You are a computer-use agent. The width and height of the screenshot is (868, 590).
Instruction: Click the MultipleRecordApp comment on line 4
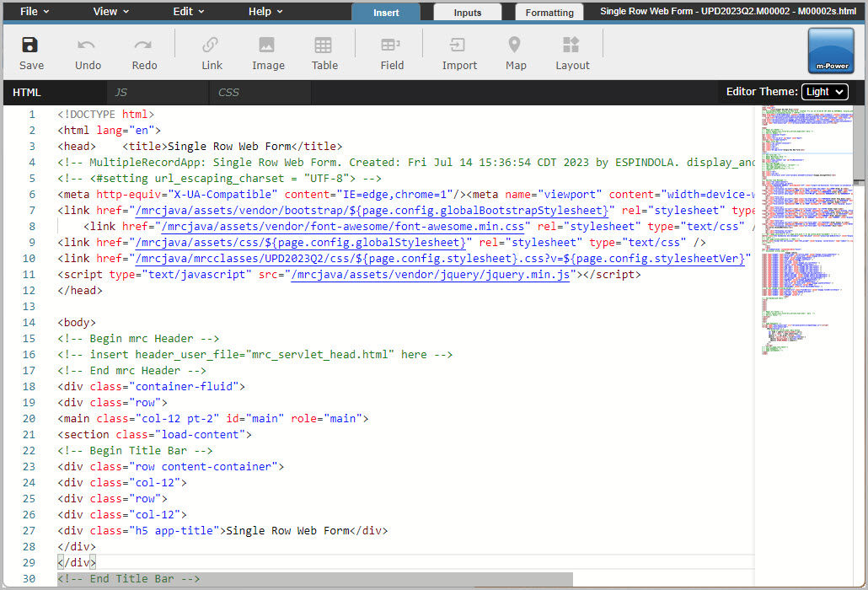coord(406,163)
